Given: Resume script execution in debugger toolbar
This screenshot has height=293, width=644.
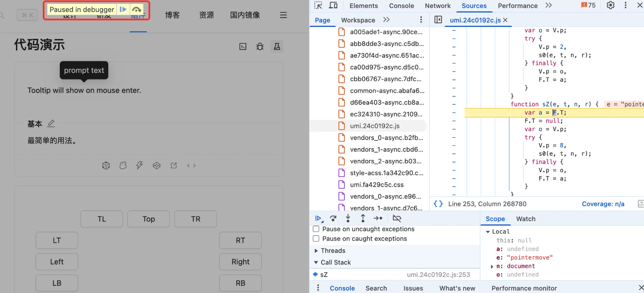Looking at the screenshot, I should point(318,218).
